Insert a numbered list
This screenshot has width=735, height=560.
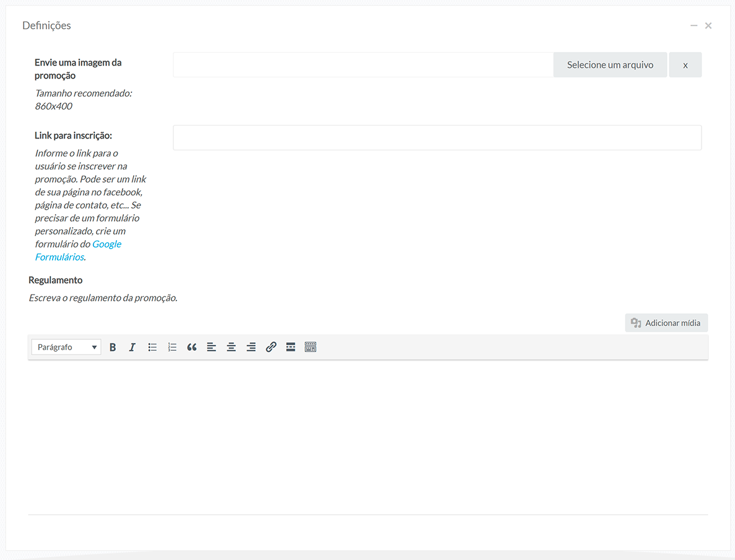(x=172, y=347)
